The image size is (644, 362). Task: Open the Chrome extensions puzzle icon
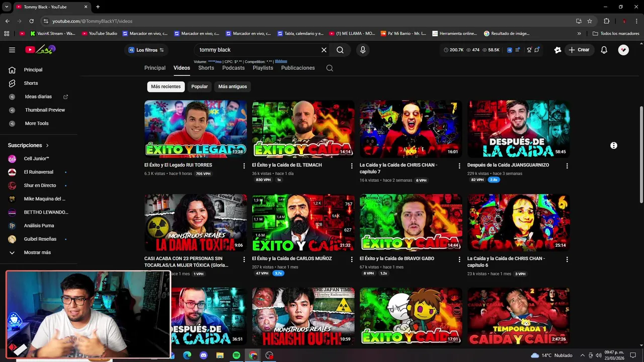[x=607, y=21]
